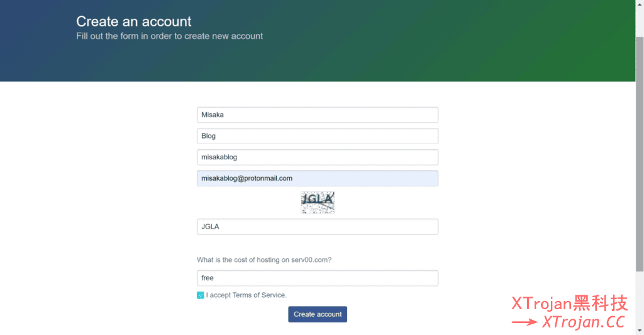Click the 'Fill out the form' subtitle
This screenshot has height=335, width=644.
point(170,37)
